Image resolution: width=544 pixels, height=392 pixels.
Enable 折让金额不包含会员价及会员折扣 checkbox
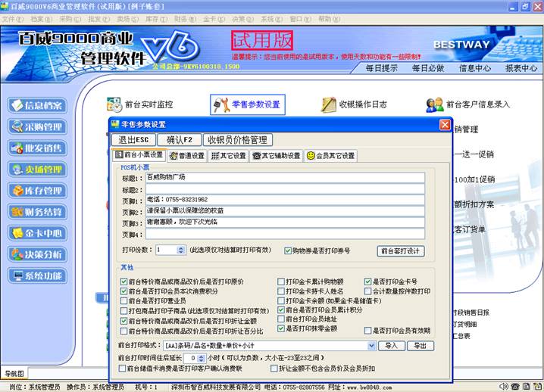(x=274, y=368)
